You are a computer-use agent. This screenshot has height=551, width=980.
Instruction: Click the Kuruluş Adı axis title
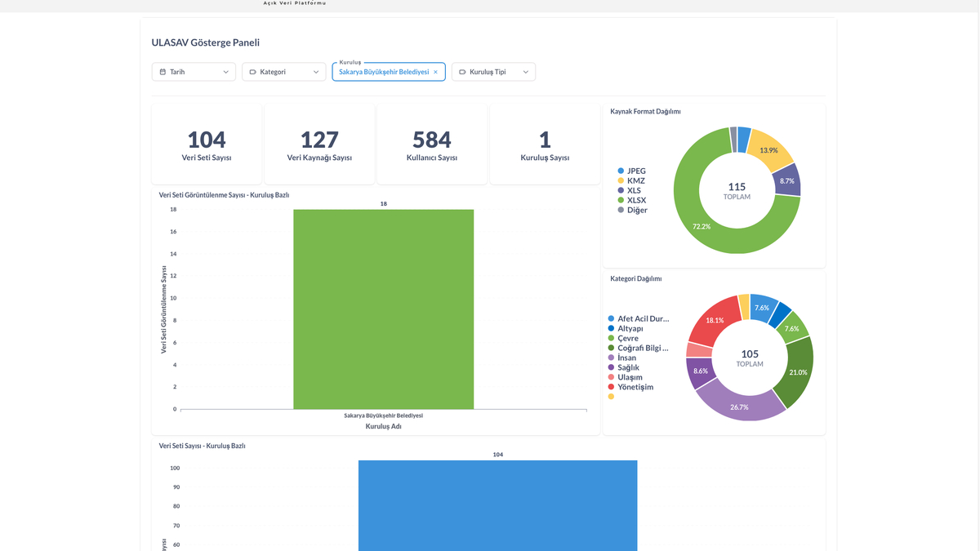click(383, 426)
